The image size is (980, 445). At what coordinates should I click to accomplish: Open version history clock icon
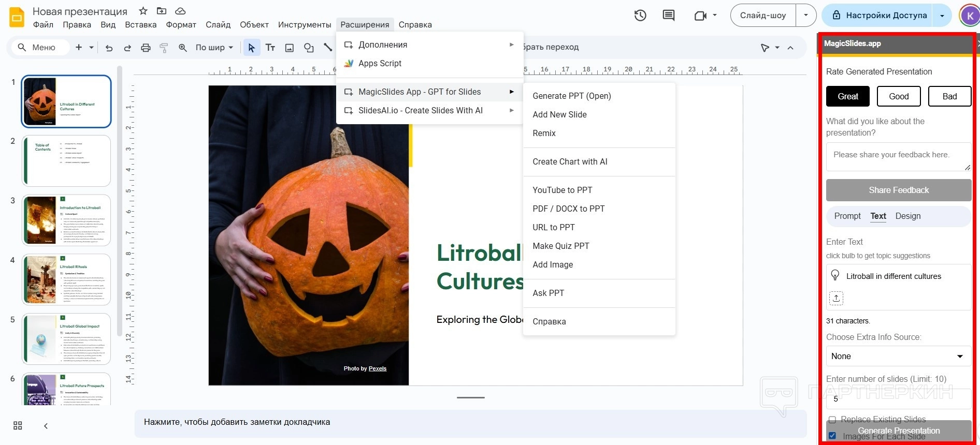pos(640,16)
